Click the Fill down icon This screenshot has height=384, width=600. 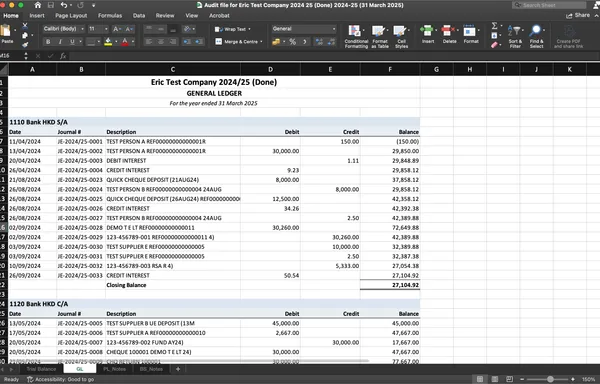[x=494, y=36]
